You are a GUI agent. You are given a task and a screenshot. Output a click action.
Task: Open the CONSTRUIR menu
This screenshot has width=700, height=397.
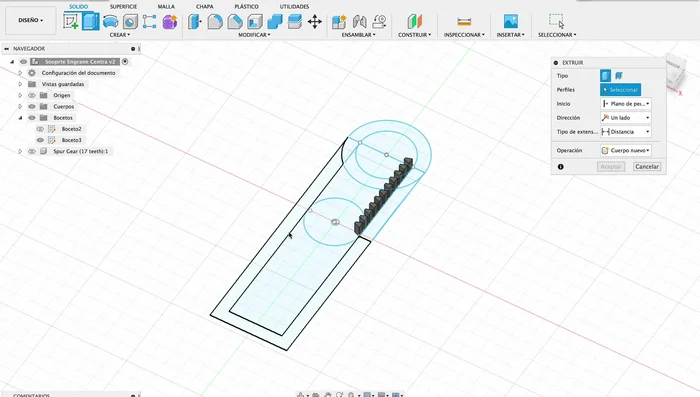click(x=414, y=35)
